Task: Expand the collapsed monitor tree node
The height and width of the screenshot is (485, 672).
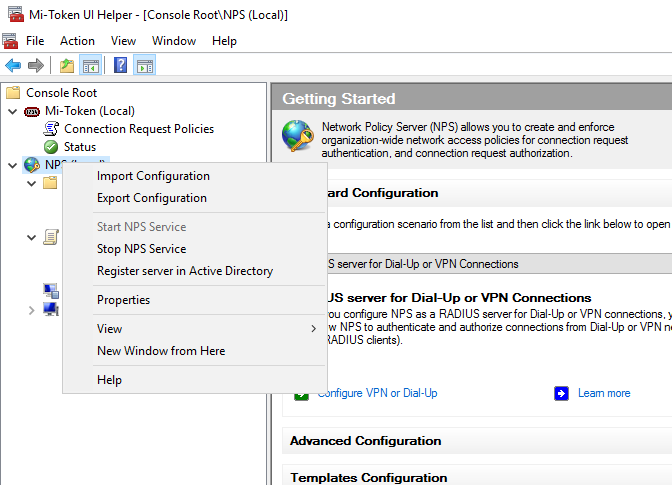Action: point(31,310)
